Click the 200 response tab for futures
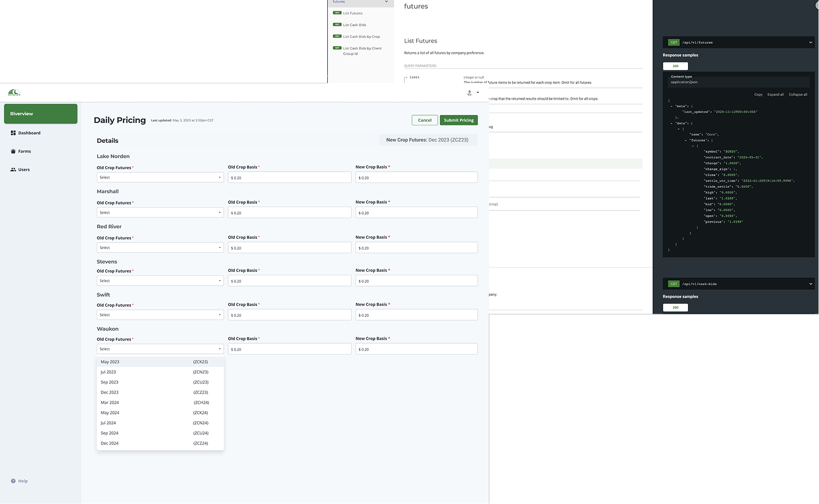This screenshot has height=504, width=819. pos(675,66)
